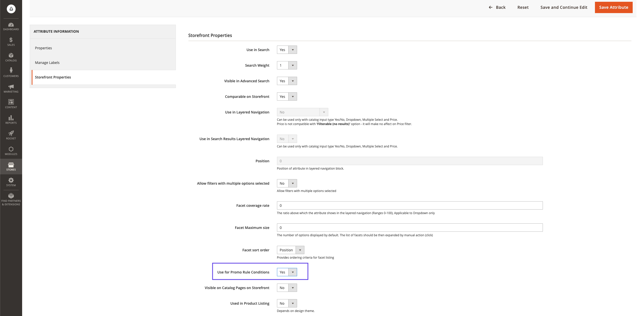This screenshot has width=644, height=316.
Task: Click the Facet coverage rate field
Action: [410, 206]
